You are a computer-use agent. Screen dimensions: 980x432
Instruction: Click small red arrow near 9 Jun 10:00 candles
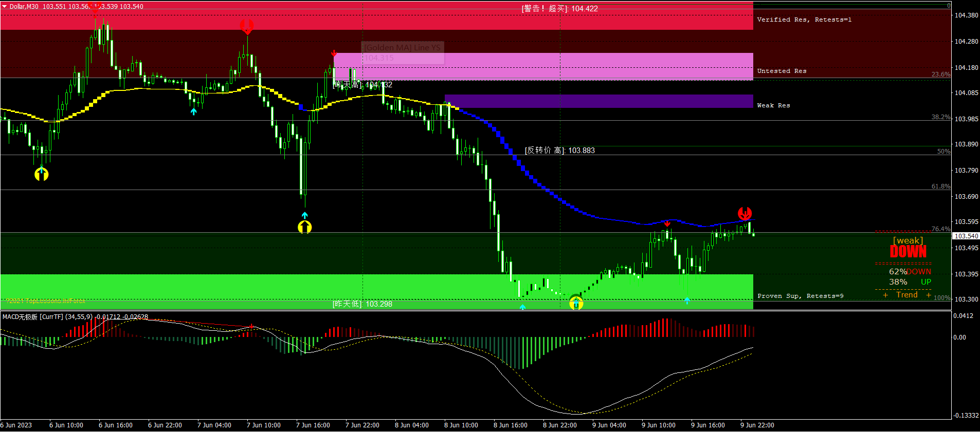click(667, 223)
